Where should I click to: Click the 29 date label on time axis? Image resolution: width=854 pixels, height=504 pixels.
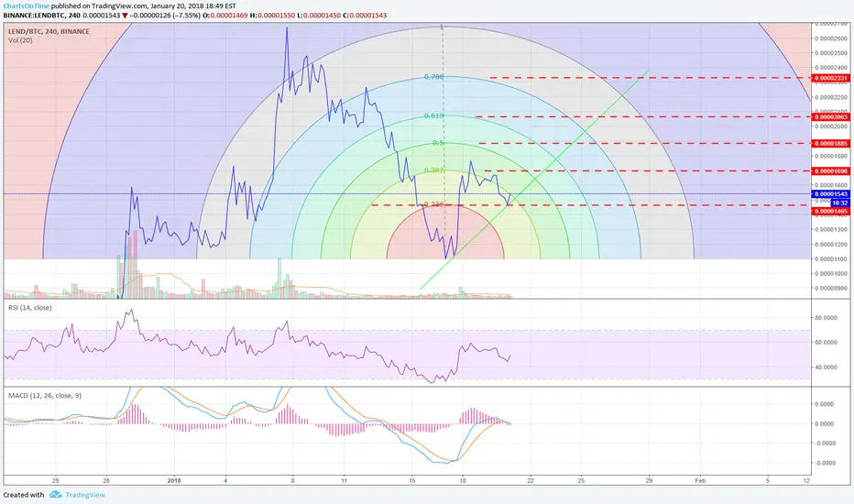650,480
